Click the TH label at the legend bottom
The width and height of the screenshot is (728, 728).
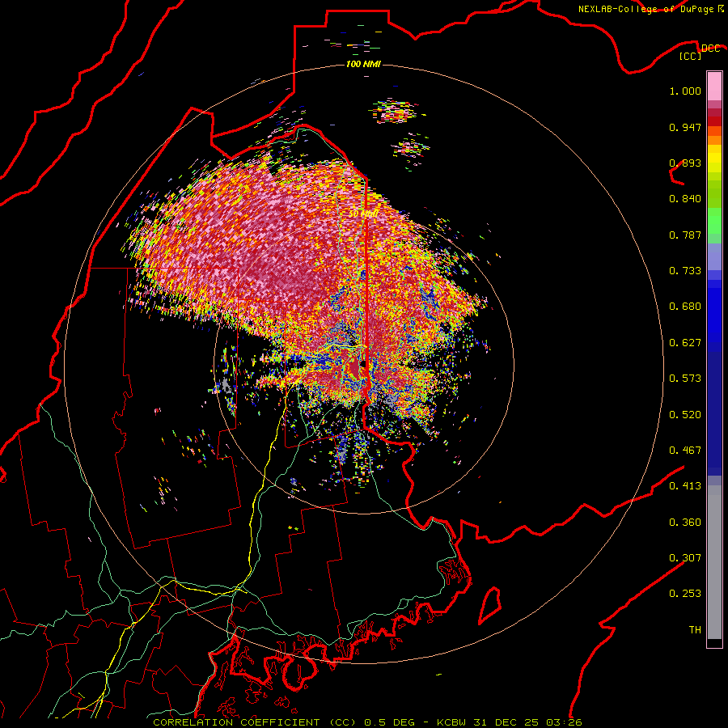[x=695, y=630]
